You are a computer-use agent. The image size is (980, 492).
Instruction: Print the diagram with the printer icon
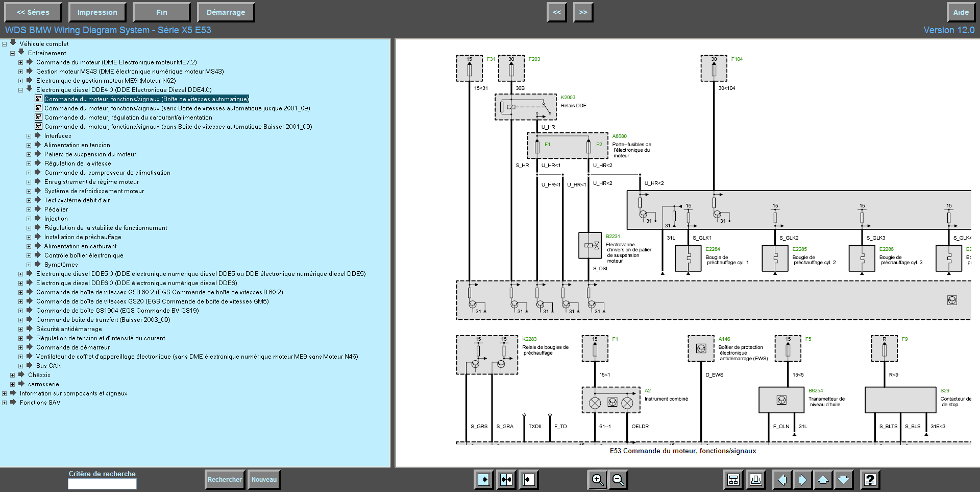click(x=756, y=480)
